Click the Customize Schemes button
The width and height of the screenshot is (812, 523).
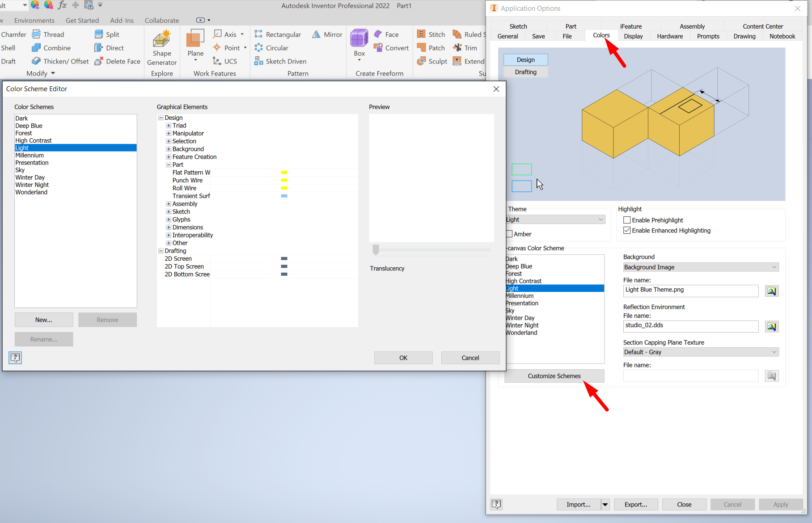click(554, 375)
